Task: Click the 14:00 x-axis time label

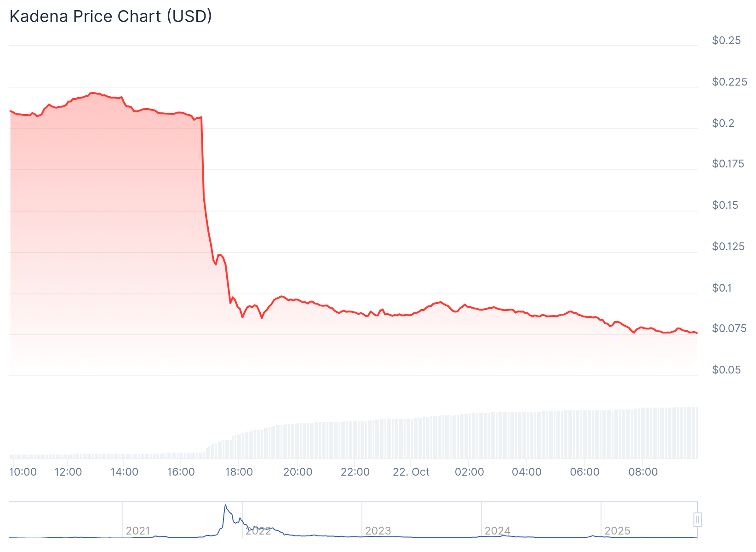Action: pyautogui.click(x=124, y=472)
